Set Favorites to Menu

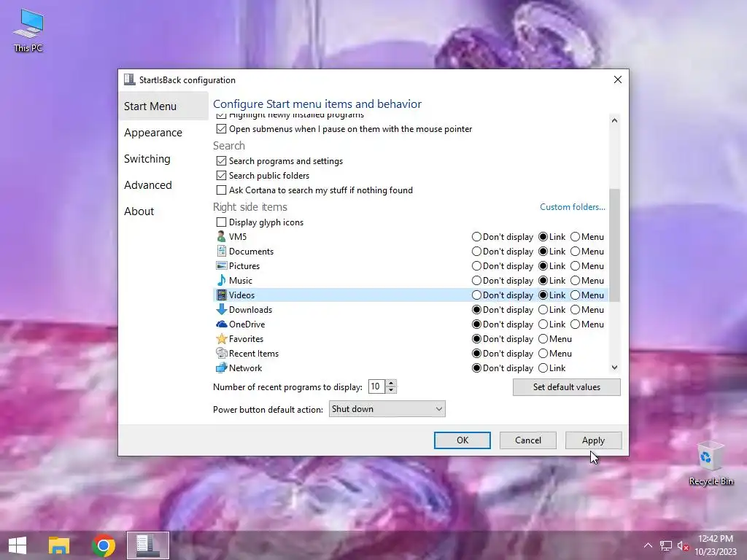[543, 338]
